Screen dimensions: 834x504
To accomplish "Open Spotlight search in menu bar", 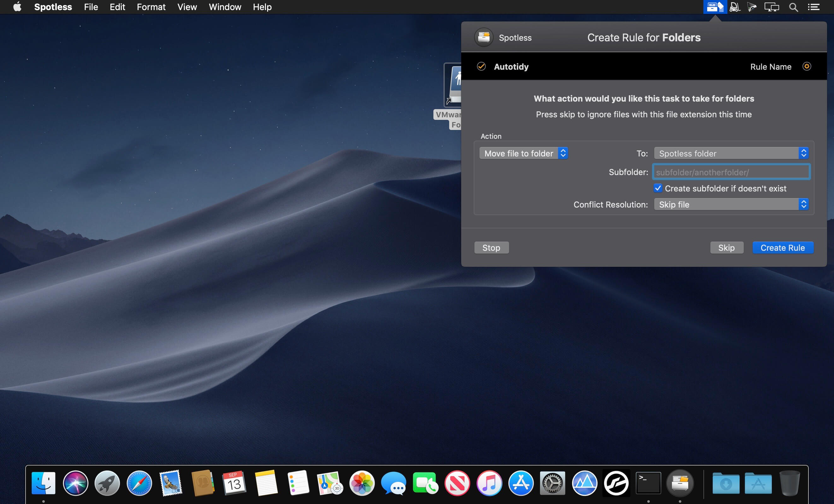I will coord(793,7).
